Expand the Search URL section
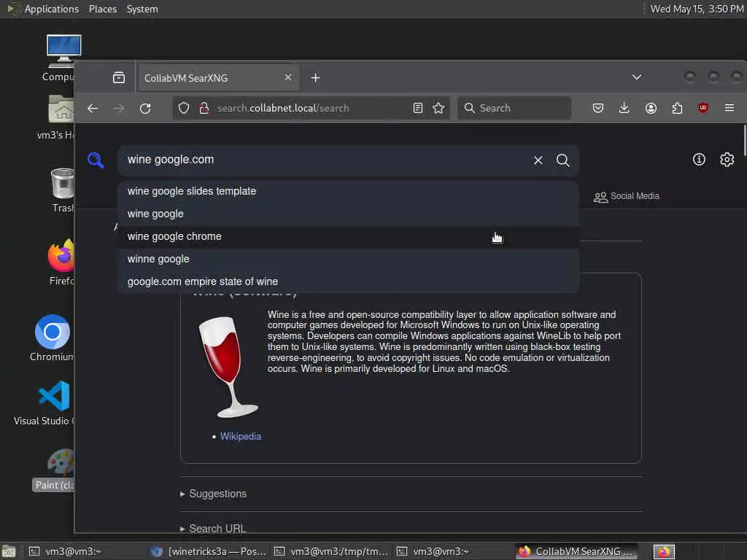Image resolution: width=747 pixels, height=560 pixels. point(213,529)
